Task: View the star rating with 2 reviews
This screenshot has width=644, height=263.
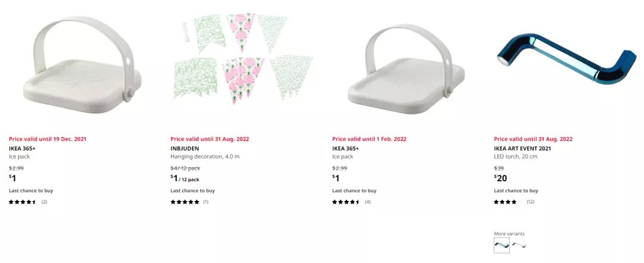Action: click(28, 202)
